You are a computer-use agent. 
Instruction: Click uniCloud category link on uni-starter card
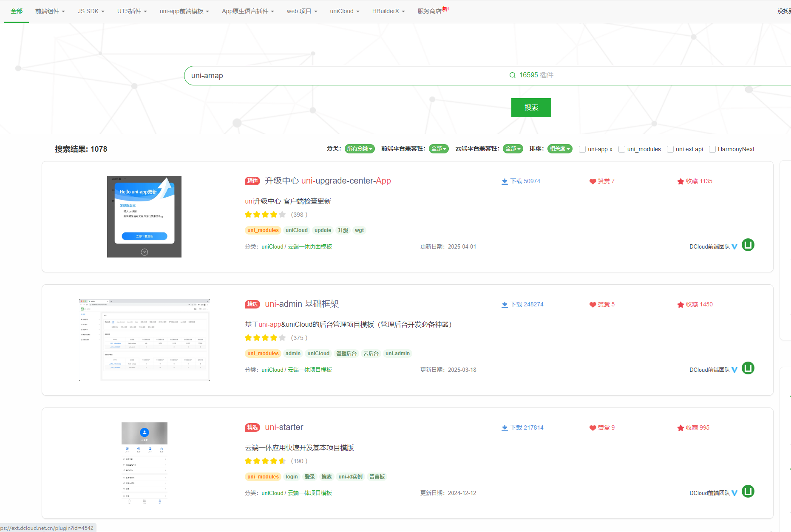click(272, 493)
